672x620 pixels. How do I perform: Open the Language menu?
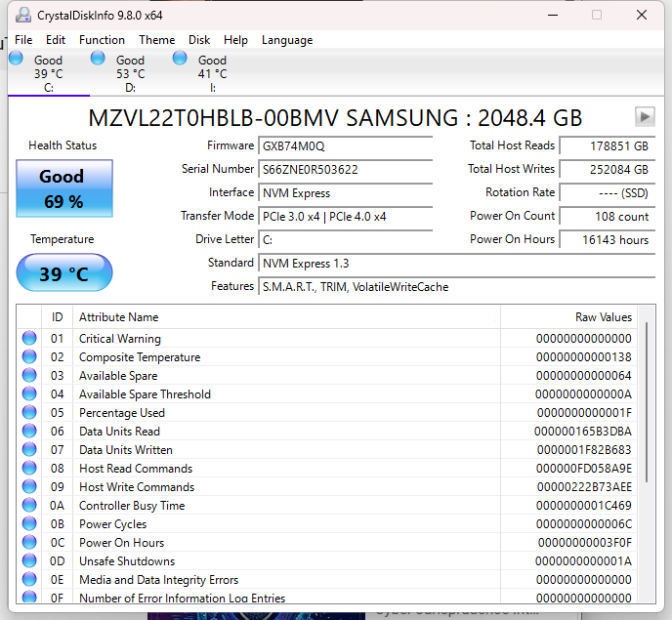click(287, 40)
